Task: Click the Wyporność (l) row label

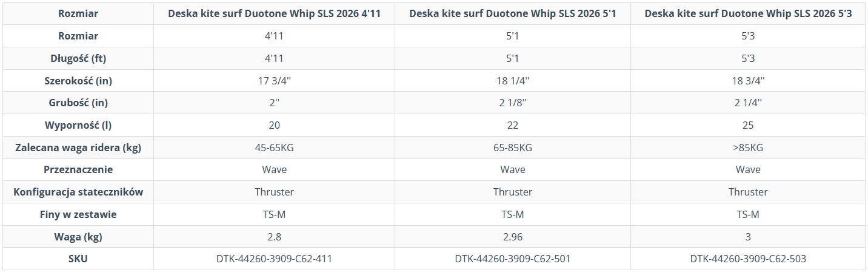Action: tap(78, 125)
